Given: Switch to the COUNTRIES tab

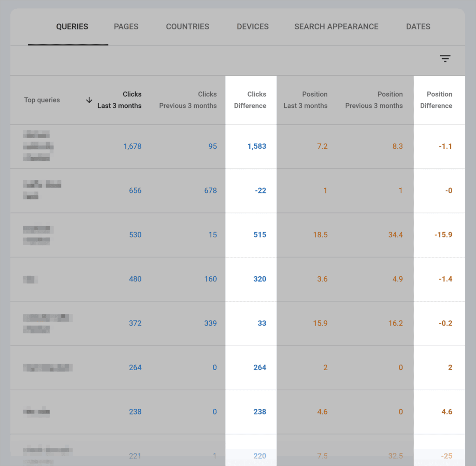Looking at the screenshot, I should tap(187, 27).
